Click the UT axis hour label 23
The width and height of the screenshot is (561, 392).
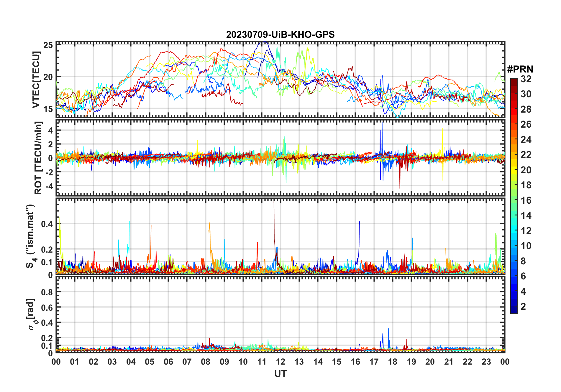coord(486,362)
